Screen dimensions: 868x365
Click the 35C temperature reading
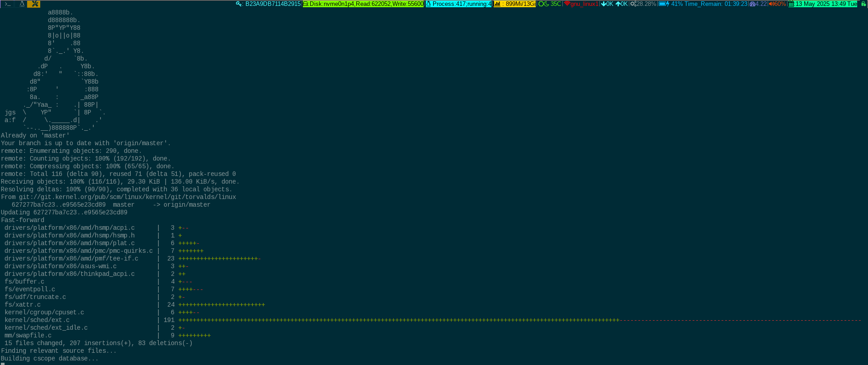pos(556,4)
